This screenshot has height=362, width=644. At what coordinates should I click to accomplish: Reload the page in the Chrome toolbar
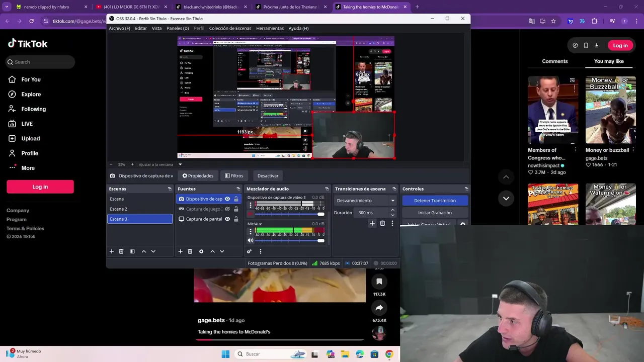pos(31,21)
